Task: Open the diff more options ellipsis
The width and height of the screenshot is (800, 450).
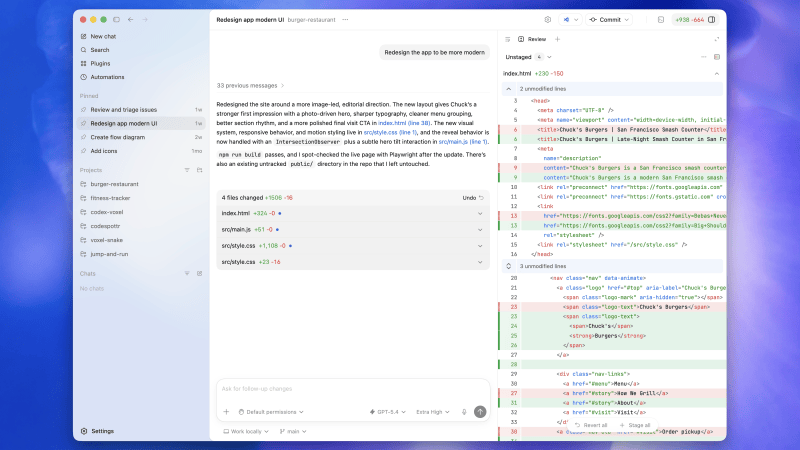Action: coord(704,57)
